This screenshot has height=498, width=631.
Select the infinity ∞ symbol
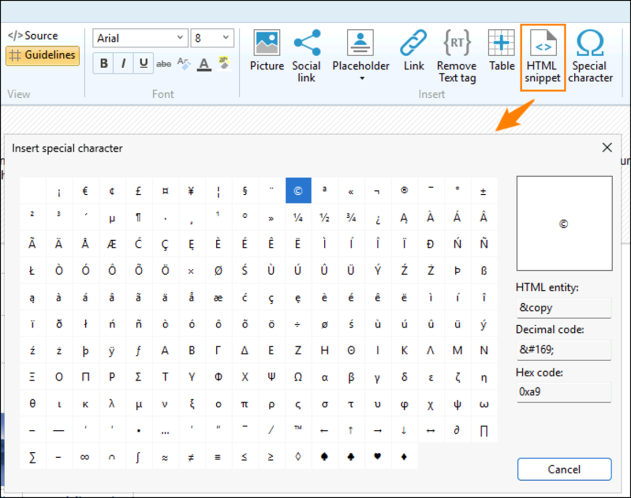click(85, 456)
